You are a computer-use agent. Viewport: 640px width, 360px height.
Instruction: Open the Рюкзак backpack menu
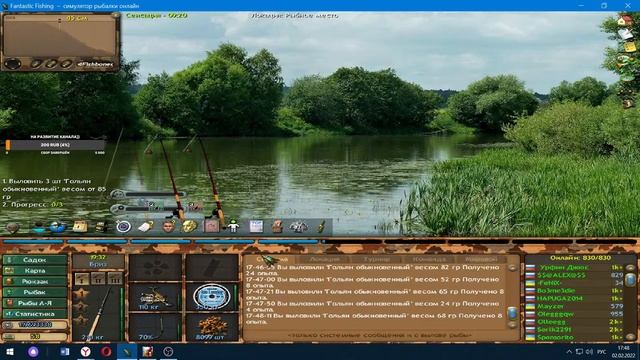pyautogui.click(x=35, y=282)
